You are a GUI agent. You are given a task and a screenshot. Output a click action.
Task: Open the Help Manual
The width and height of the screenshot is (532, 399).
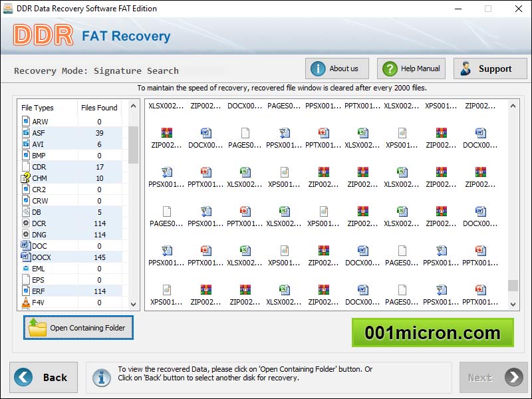[410, 68]
